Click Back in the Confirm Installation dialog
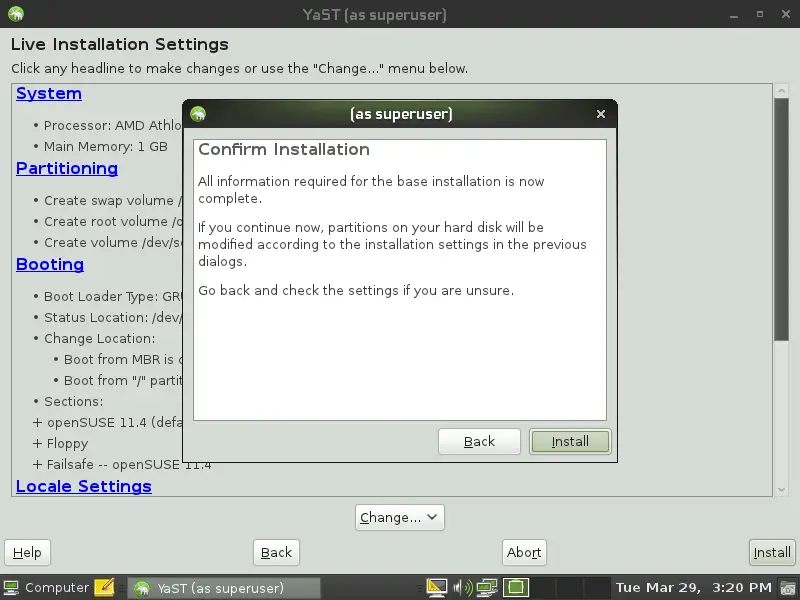The width and height of the screenshot is (800, 600). coord(479,441)
